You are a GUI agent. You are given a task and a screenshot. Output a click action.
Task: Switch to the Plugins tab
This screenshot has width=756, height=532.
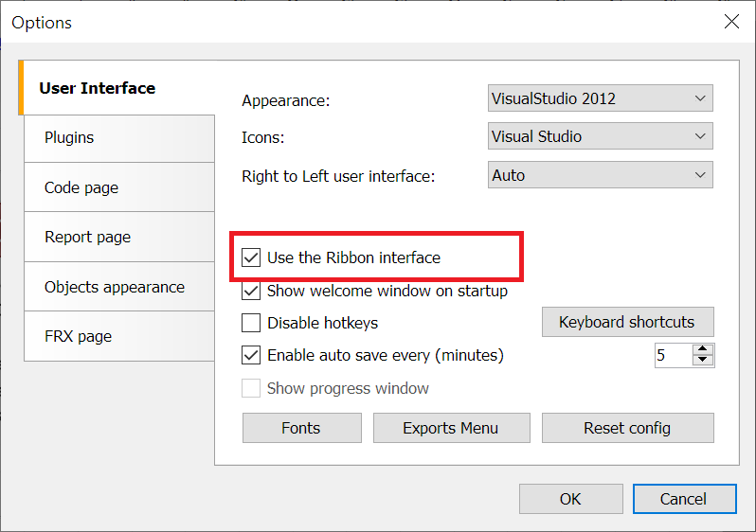(118, 138)
